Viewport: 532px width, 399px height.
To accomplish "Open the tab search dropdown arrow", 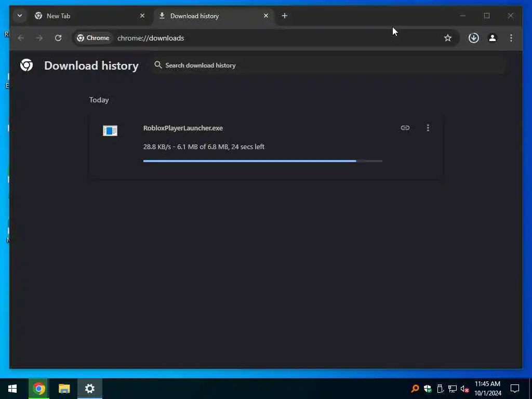I will [20, 16].
